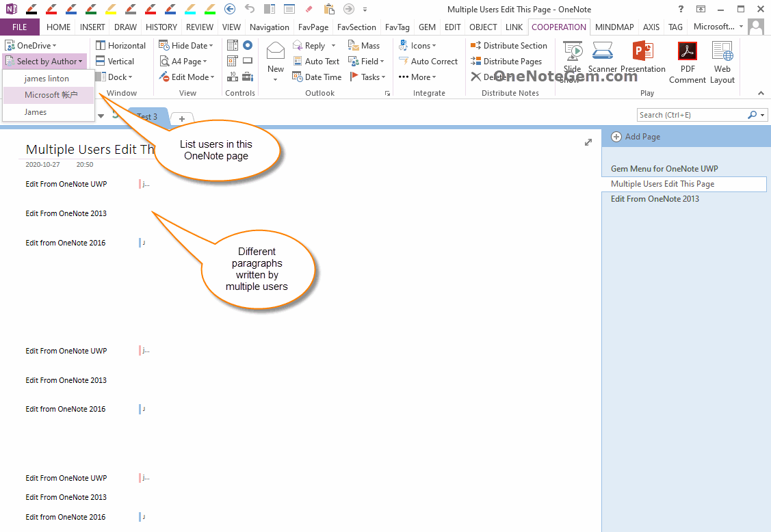
Task: Expand the Tasks dropdown
Action: (x=367, y=77)
